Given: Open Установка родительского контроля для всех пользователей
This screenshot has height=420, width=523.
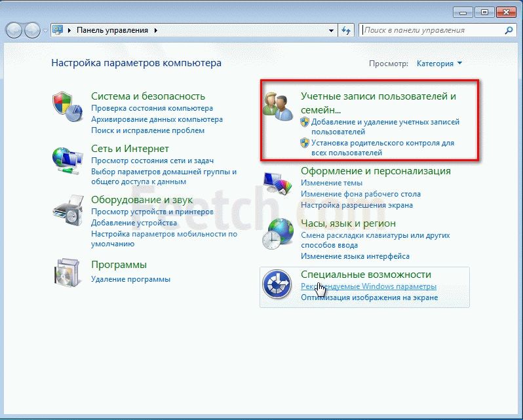Looking at the screenshot, I should (x=383, y=147).
